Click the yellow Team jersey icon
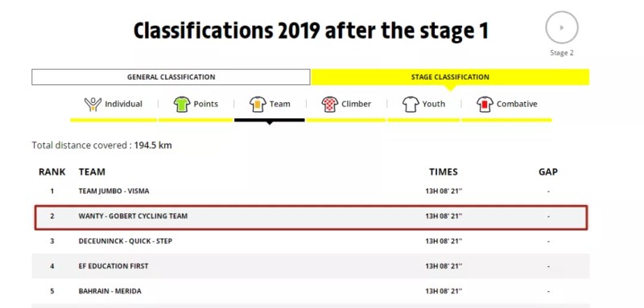644x308 pixels. (258, 105)
